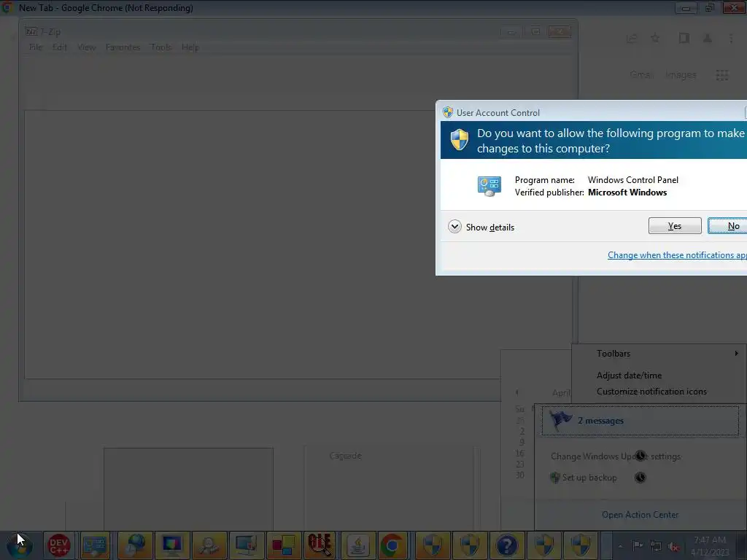The height and width of the screenshot is (560, 747).
Task: Open 'Change when these notifications appear' link
Action: click(677, 255)
